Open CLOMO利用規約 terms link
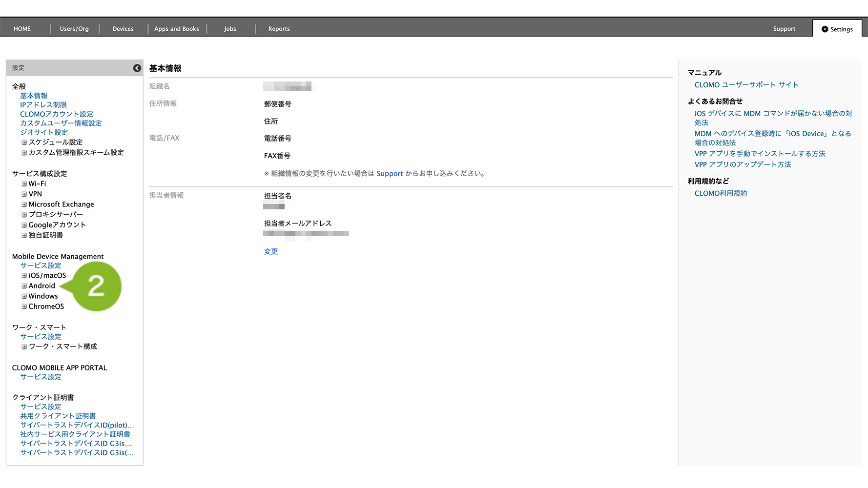Image resolution: width=868 pixels, height=488 pixels. tap(721, 193)
